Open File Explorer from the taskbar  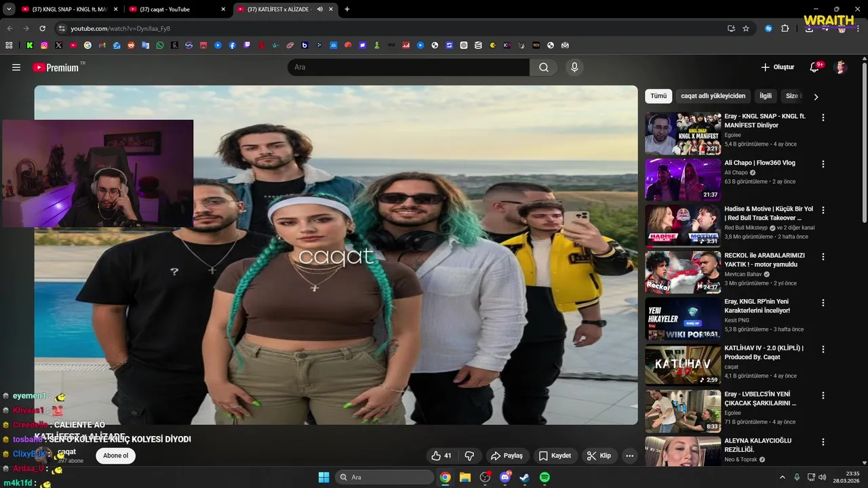pos(465,477)
